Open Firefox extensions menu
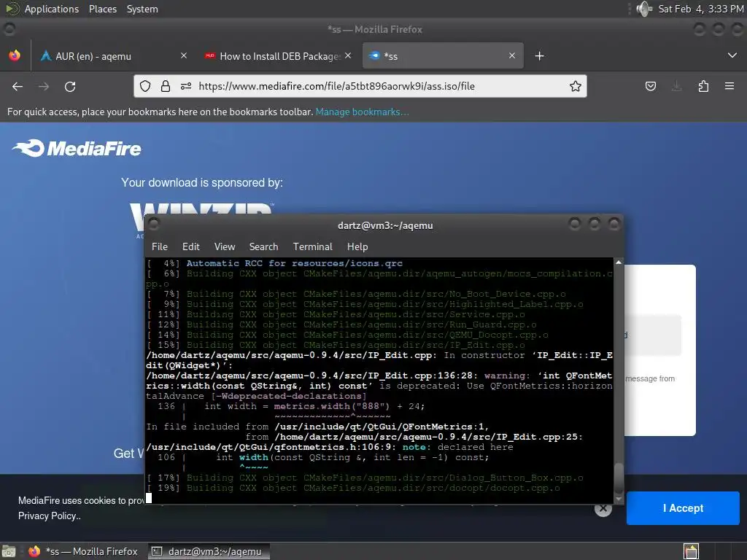Screen dimensions: 747x560 [703, 86]
